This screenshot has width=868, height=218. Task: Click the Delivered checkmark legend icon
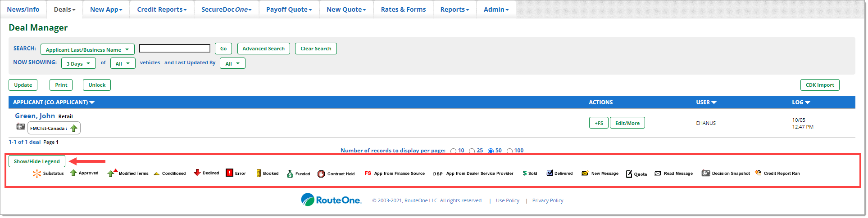[550, 173]
